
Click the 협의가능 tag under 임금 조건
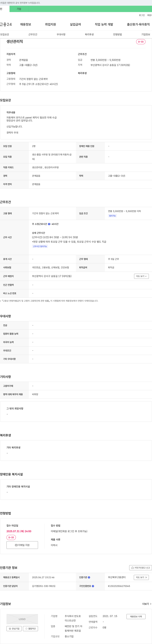point(112,216)
